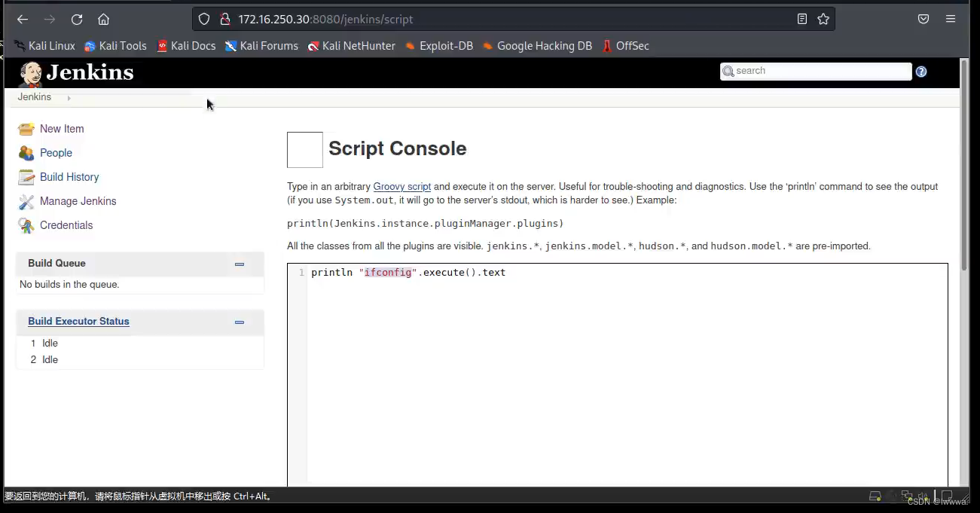Viewport: 980px width, 513px height.
Task: Open the Kali NetHunter bookmark
Action: [351, 46]
